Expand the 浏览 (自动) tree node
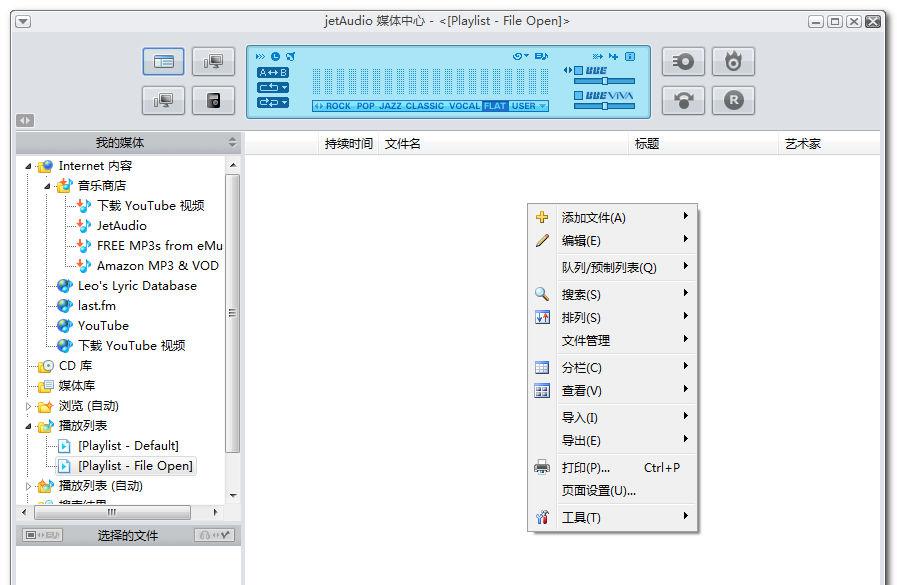The width and height of the screenshot is (897, 585). click(x=28, y=406)
